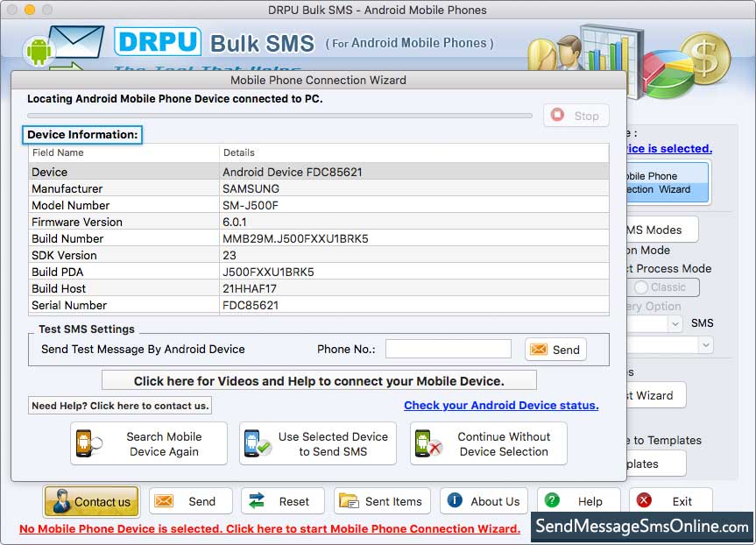This screenshot has width=756, height=545.
Task: Click the red Exit X icon
Action: 644,500
